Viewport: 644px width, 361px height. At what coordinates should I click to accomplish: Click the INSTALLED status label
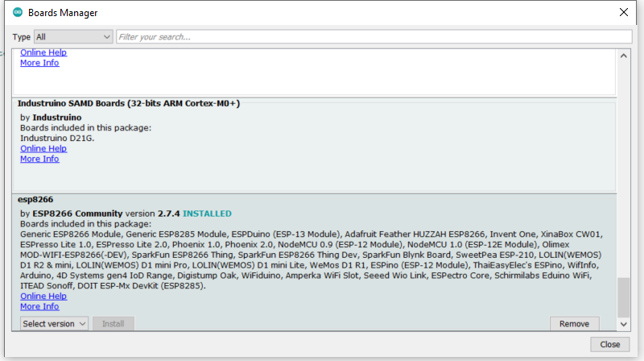[207, 214]
